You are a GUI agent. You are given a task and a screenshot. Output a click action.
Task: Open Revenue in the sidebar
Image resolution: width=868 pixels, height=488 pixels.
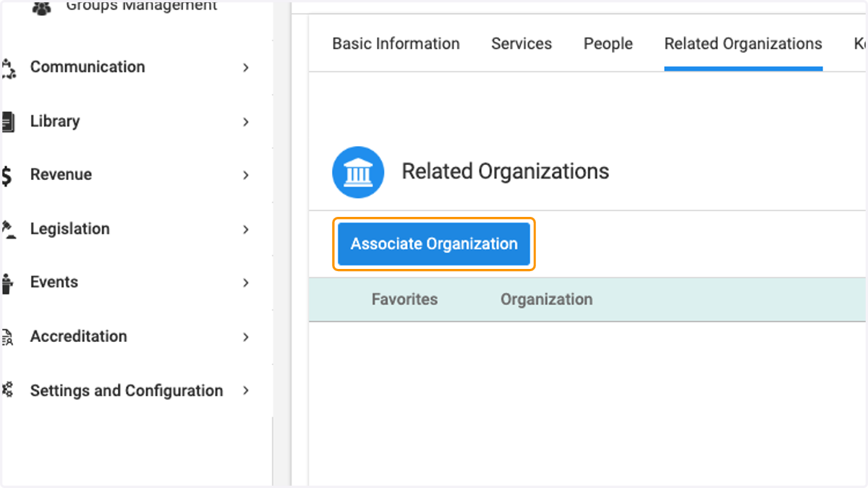click(61, 174)
